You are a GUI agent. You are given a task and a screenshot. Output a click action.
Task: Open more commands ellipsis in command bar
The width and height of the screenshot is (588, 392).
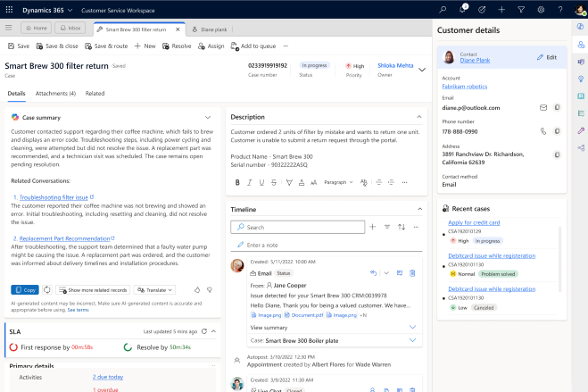pos(286,46)
